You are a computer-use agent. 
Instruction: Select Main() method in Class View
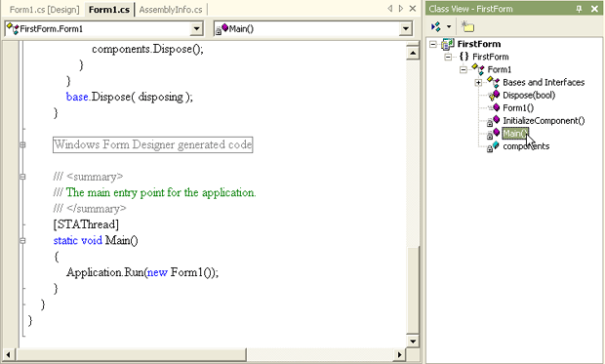[x=515, y=133]
